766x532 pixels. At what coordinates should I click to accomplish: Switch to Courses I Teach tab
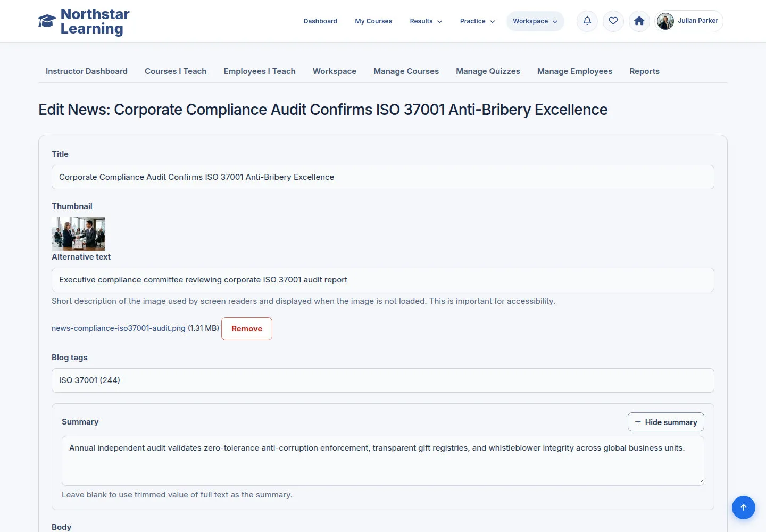pos(176,71)
